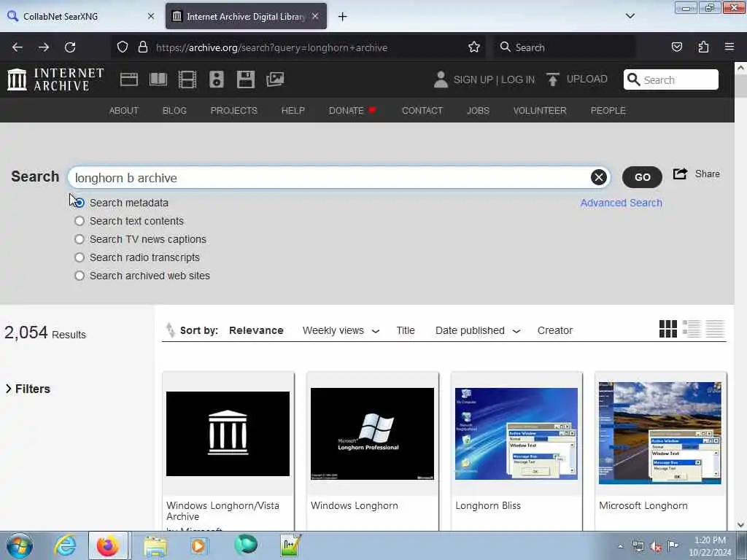Viewport: 747px width, 560px height.
Task: Switch to compact list view
Action: (x=715, y=329)
